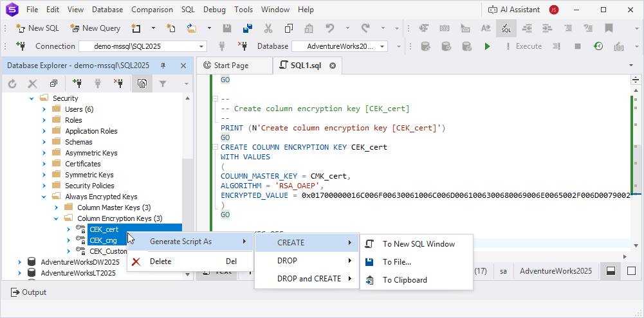Collapse Always Encrypted Keys node
Viewport: 644px width, 318px height.
click(x=44, y=197)
